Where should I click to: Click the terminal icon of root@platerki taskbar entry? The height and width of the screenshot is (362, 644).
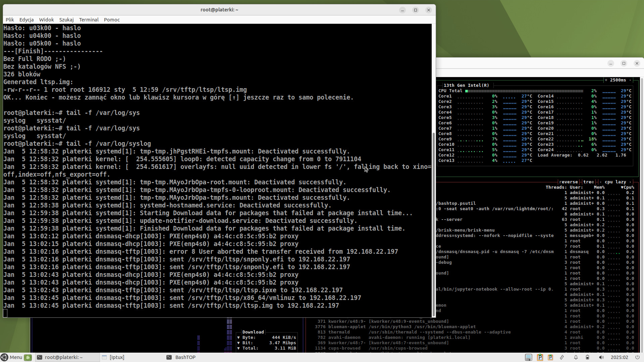(39, 357)
